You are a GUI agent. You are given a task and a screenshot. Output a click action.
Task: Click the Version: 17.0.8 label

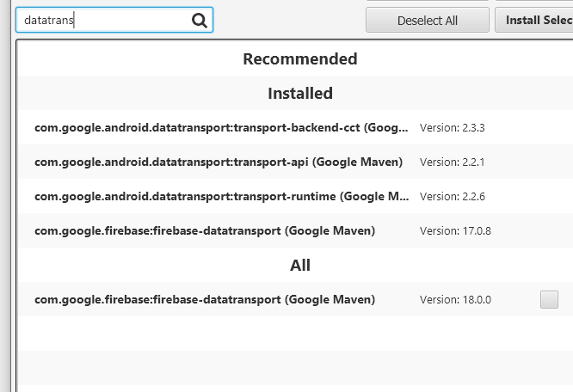(455, 230)
